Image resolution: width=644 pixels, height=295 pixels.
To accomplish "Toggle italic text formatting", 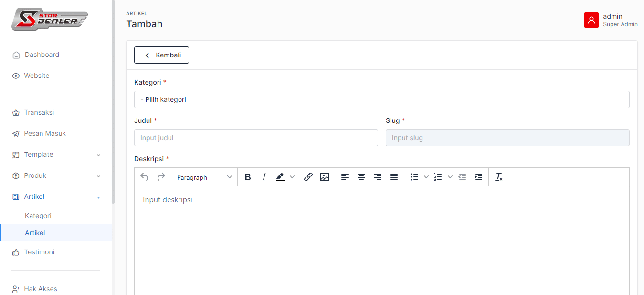I will [264, 177].
